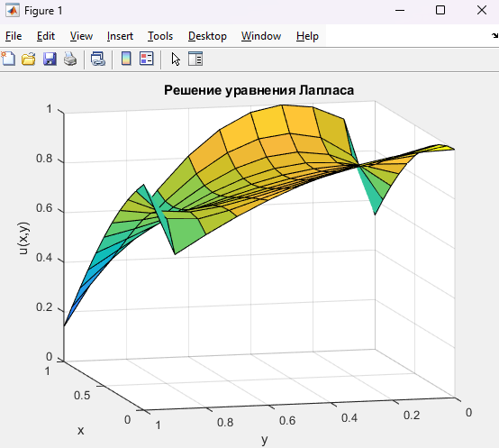Open the Window menu
This screenshot has width=499, height=448.
tap(261, 36)
